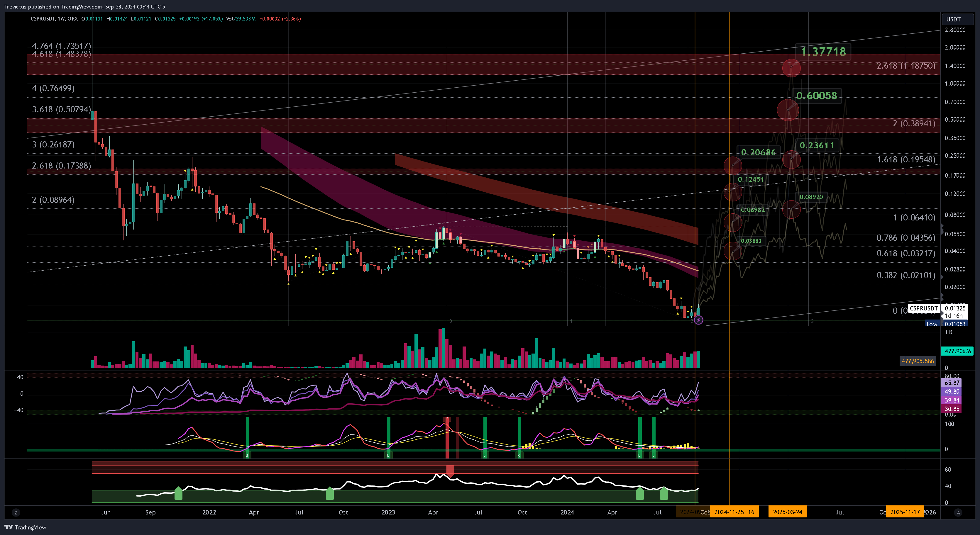Open the TradingView logo at bottom-left

tap(25, 527)
